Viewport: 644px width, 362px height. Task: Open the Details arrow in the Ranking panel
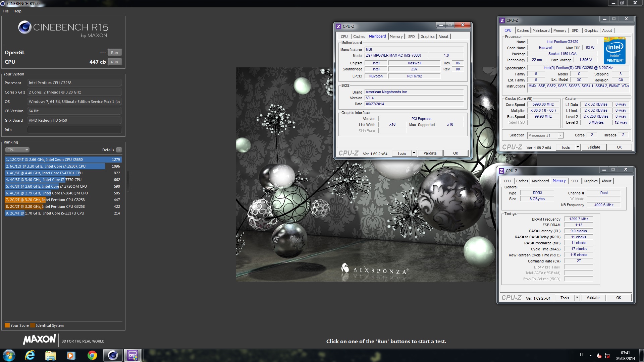point(119,150)
